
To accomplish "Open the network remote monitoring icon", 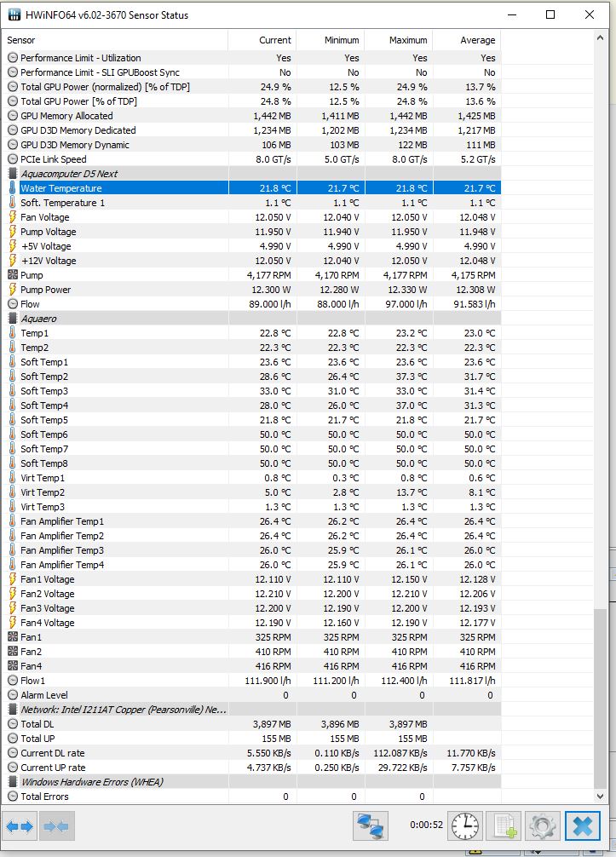I will tap(371, 825).
